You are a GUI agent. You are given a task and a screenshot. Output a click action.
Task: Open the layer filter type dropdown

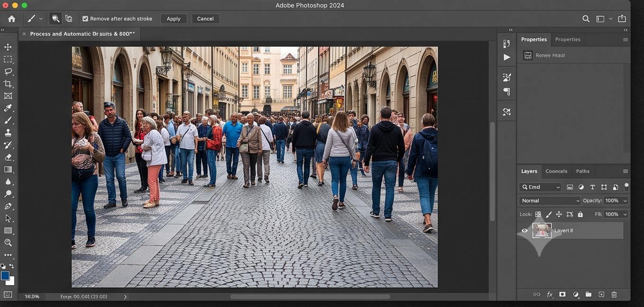click(540, 187)
